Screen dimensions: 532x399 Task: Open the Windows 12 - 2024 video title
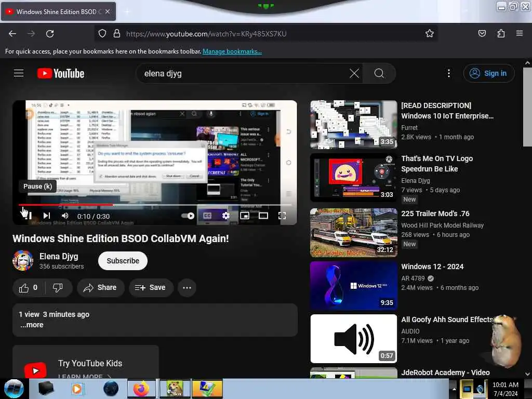pyautogui.click(x=432, y=267)
